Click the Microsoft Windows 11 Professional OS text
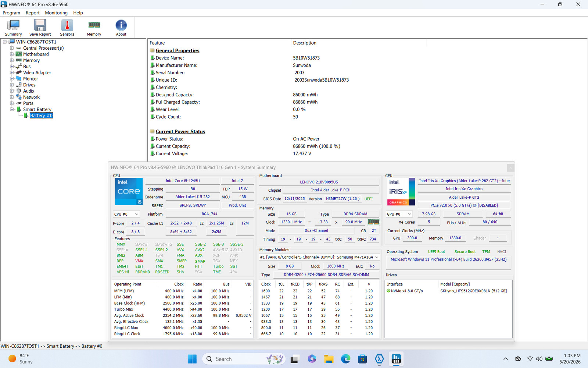 (x=448, y=259)
